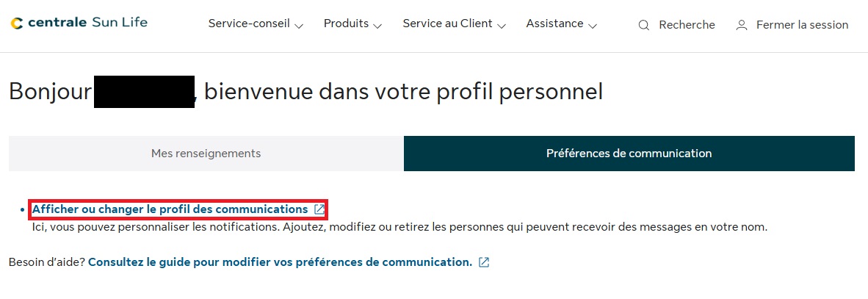The height and width of the screenshot is (299, 868).
Task: Click external-link icon beside the guide link
Action: [484, 262]
